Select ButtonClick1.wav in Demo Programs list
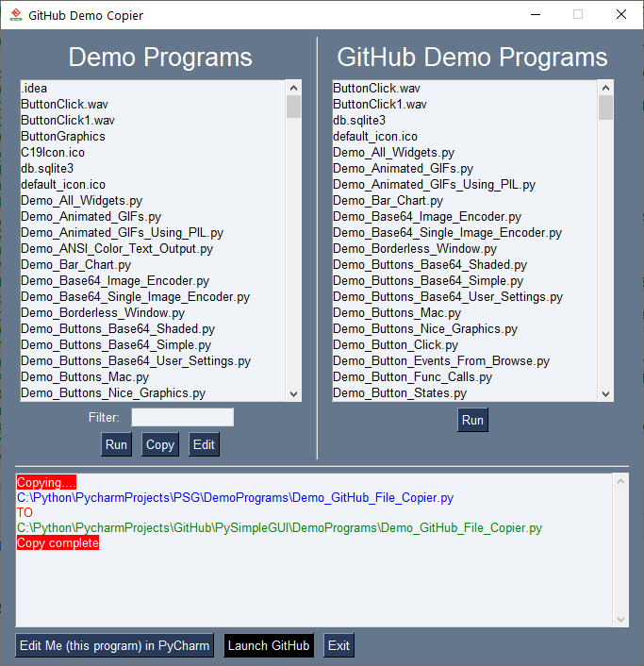Viewport: 644px width, 666px height. coord(154,121)
